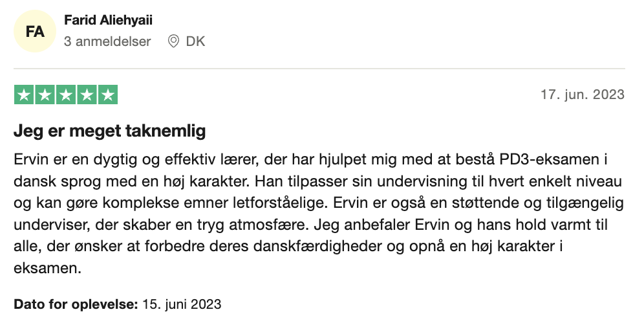Select the '3 anmeldelser' review count
644x325 pixels.
[x=107, y=41]
